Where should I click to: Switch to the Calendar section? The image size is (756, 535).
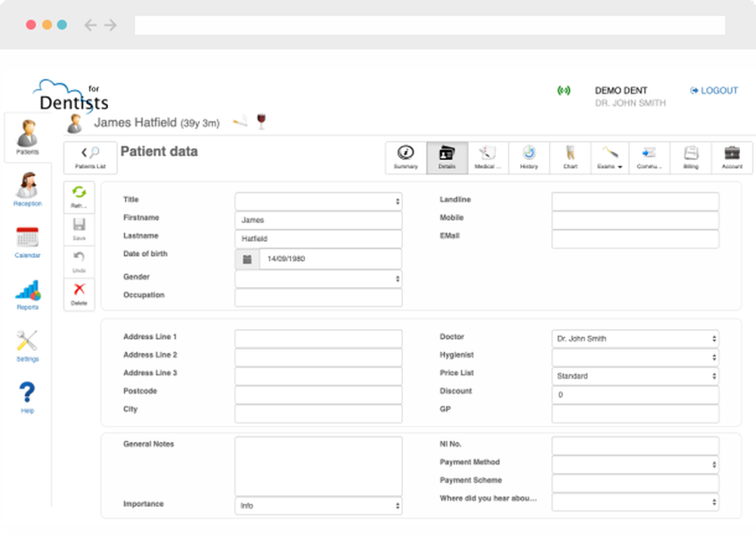point(26,242)
